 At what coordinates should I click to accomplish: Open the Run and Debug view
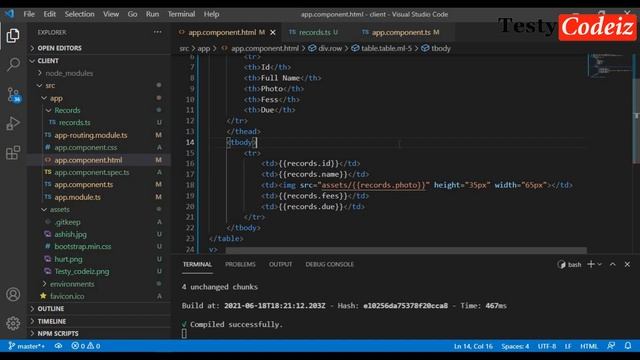[x=13, y=123]
